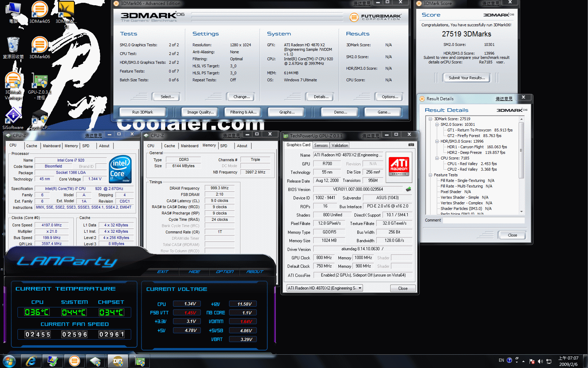
Task: Click HIDE in the LANParty menu
Action: click(194, 272)
